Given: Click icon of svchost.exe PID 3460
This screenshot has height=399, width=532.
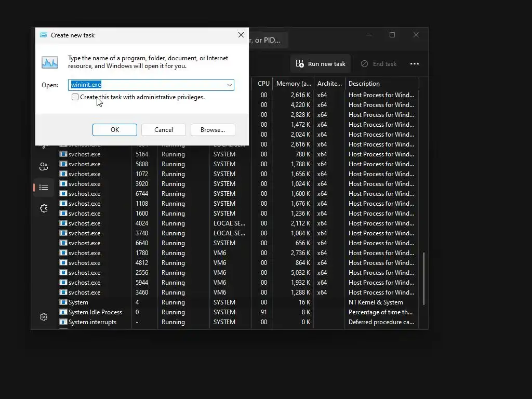Looking at the screenshot, I should pos(63,292).
